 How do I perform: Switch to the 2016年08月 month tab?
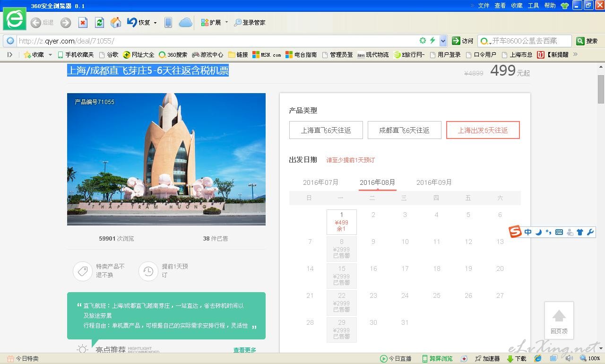377,182
